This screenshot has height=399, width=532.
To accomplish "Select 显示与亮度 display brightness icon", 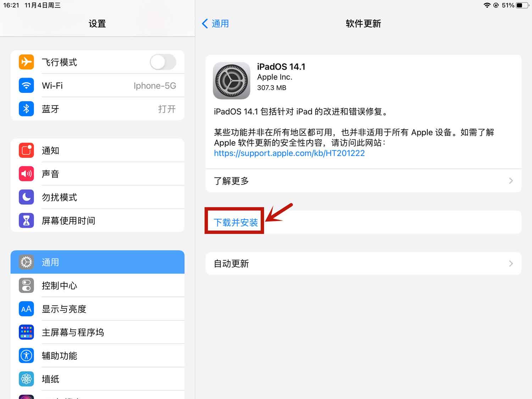I will tap(26, 309).
